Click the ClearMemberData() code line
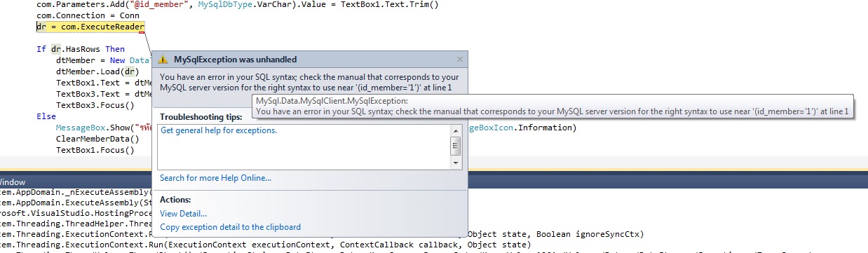This screenshot has width=868, height=253. (x=97, y=139)
